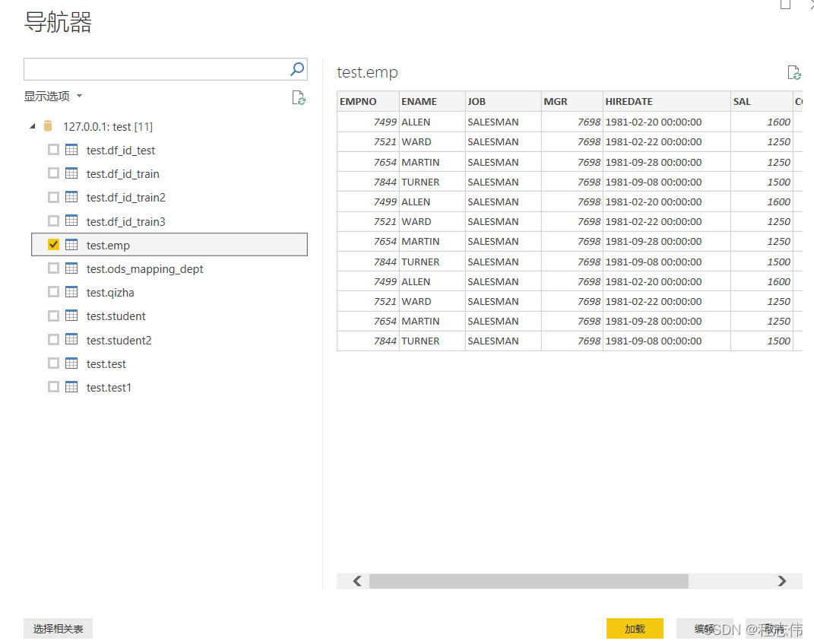Click the search magnifier icon
The height and width of the screenshot is (644, 814).
pos(297,69)
